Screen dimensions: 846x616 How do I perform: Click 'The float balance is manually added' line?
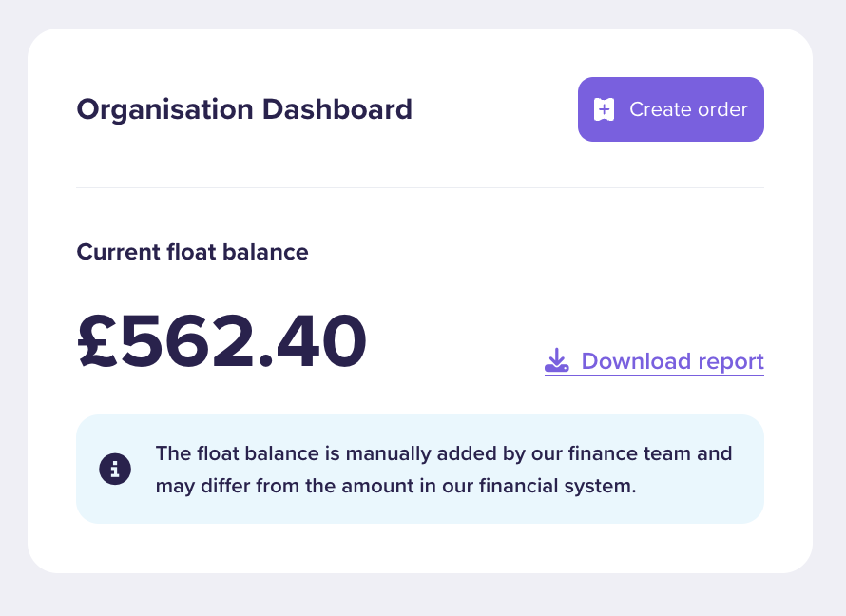294,453
